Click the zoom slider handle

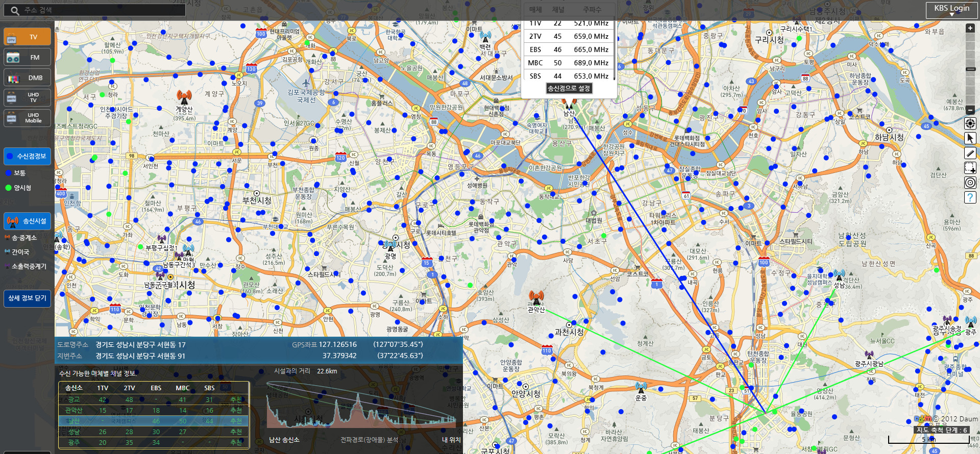point(970,69)
